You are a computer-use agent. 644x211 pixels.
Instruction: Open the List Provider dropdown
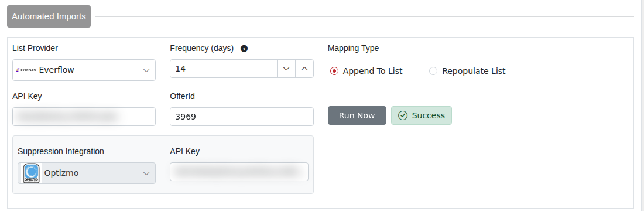click(x=84, y=70)
